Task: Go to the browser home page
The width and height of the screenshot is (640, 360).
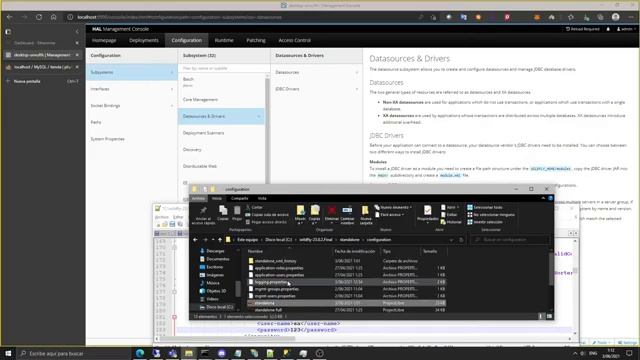Action: [x=53, y=17]
